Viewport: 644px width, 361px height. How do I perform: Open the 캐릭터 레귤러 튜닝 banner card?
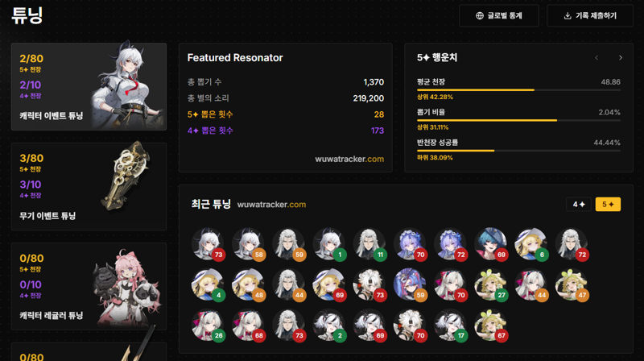pos(89,286)
